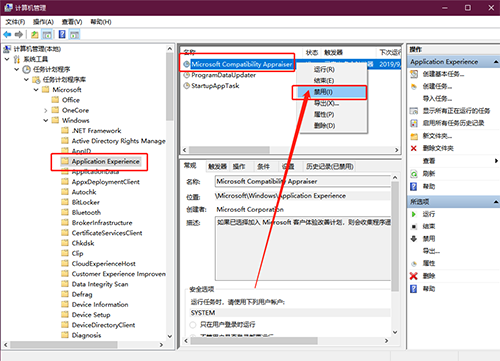Collapse the 系统工具 tree node

click(x=7, y=59)
